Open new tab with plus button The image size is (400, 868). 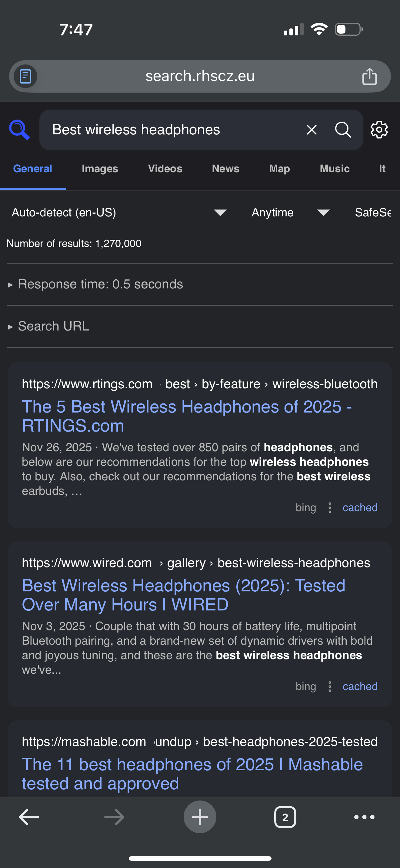200,817
